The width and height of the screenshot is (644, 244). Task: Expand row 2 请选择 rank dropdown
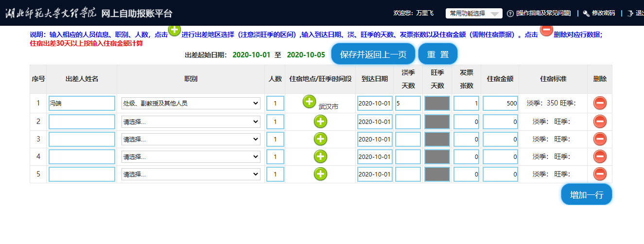[191, 122]
